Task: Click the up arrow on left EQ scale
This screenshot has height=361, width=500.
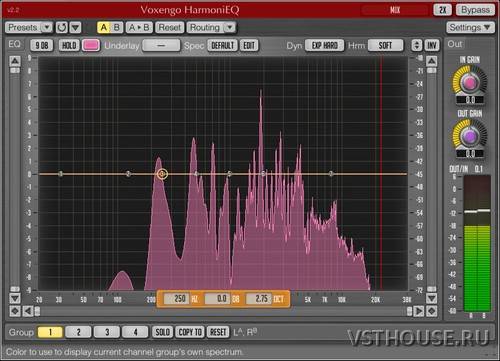Action: pyautogui.click(x=15, y=61)
